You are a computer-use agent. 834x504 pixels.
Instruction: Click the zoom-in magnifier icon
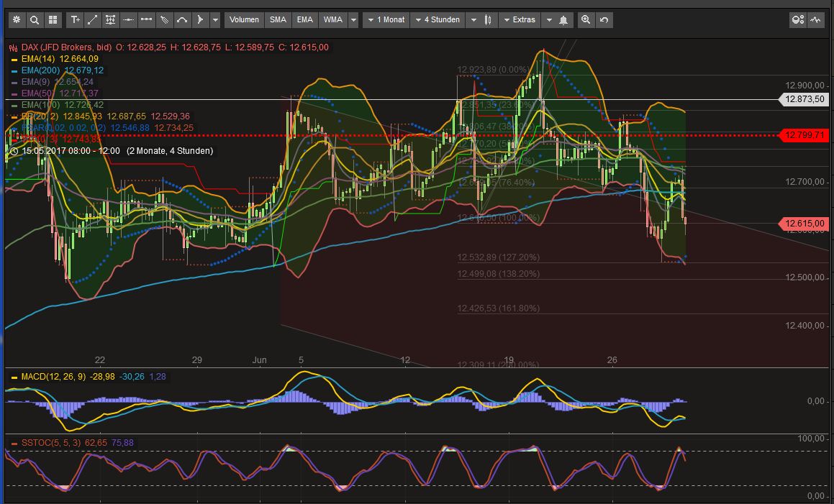pos(586,19)
